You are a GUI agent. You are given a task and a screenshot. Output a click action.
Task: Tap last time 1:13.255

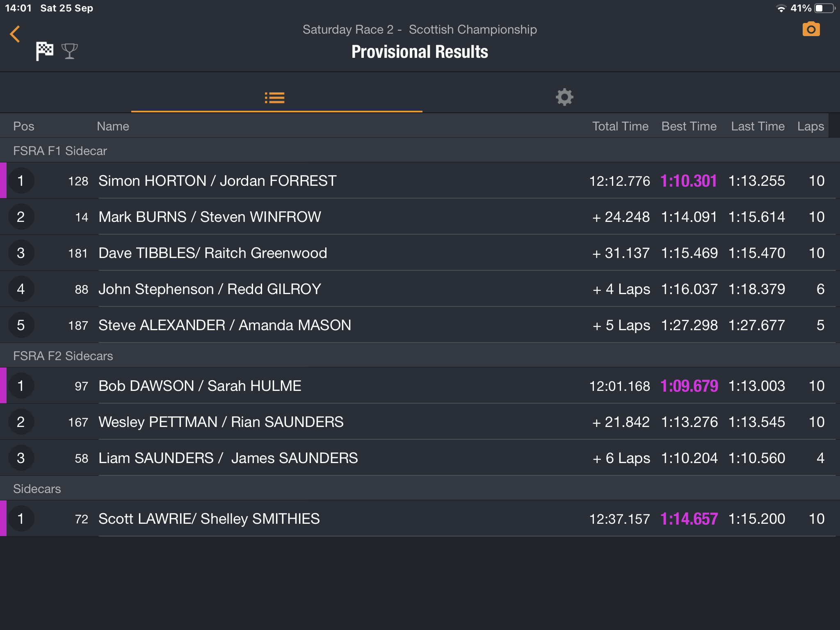(757, 181)
